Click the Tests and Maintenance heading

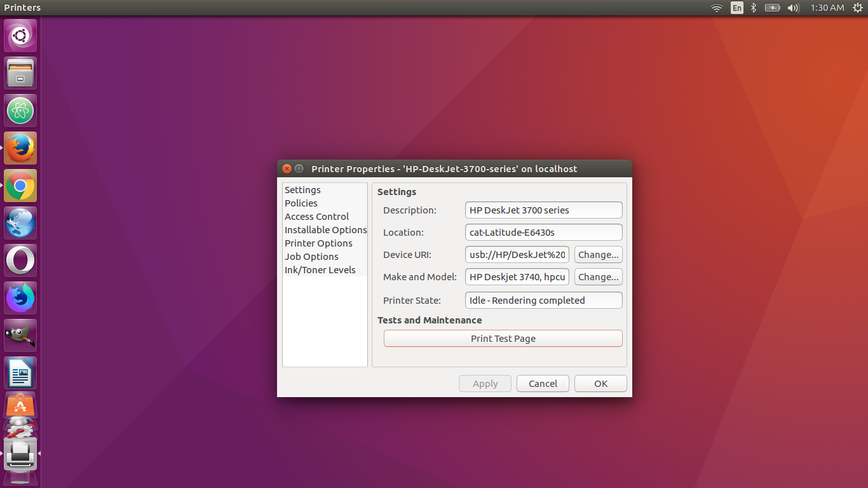pos(430,320)
